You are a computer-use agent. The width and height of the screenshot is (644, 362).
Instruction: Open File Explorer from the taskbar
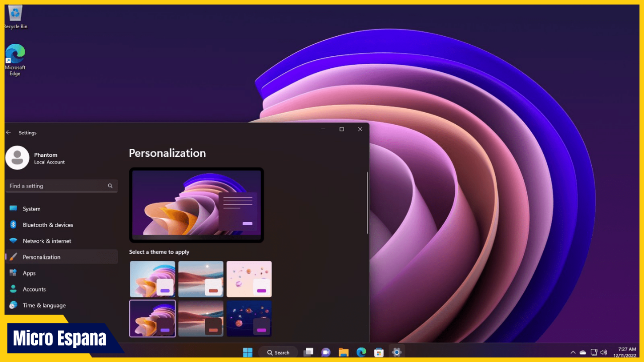[344, 352]
